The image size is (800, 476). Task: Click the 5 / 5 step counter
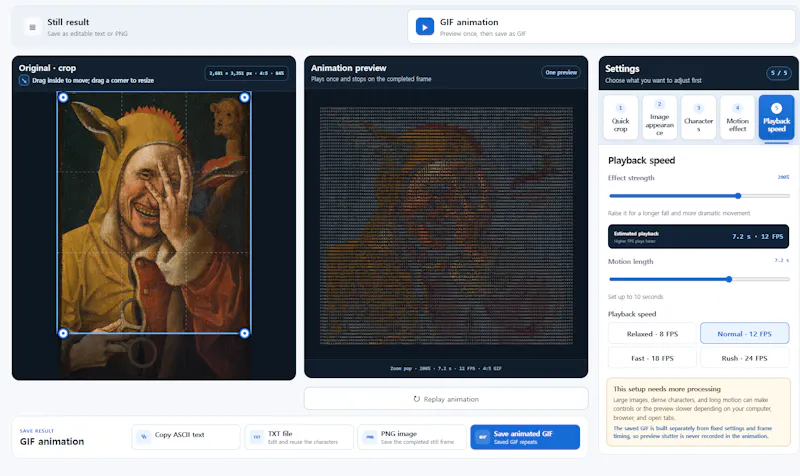click(x=779, y=73)
